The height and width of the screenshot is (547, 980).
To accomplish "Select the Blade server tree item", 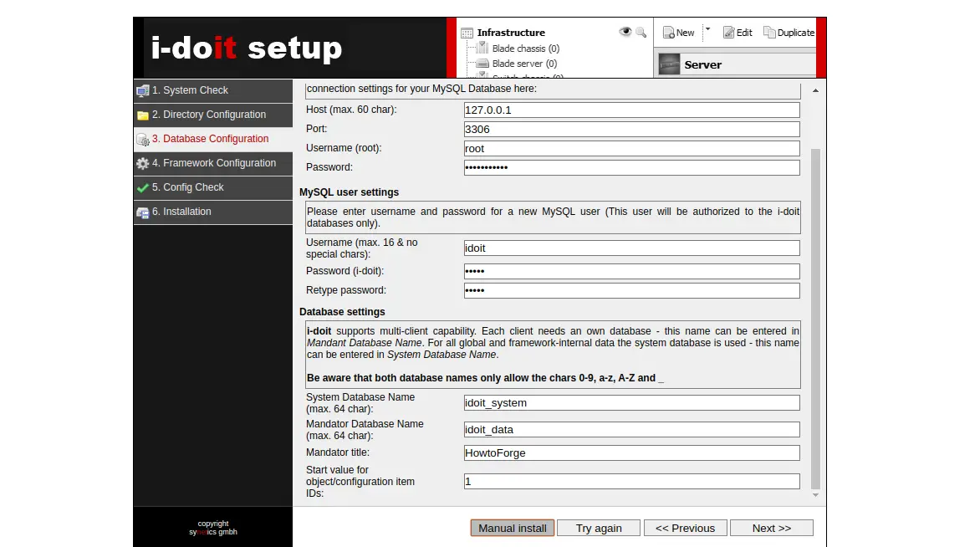I will point(524,64).
